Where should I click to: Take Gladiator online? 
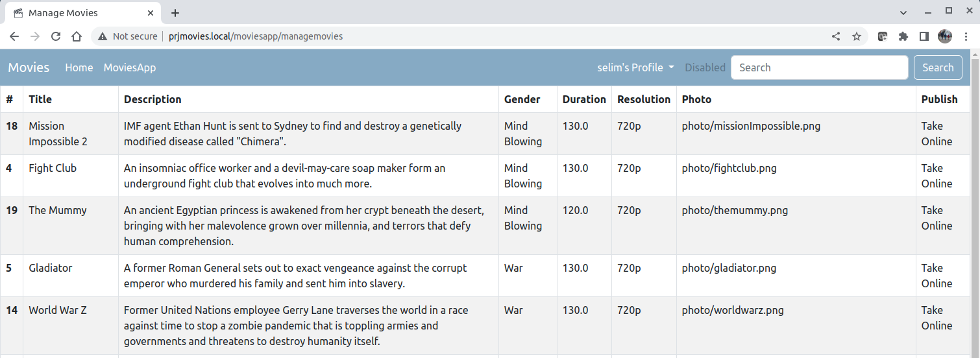point(937,276)
